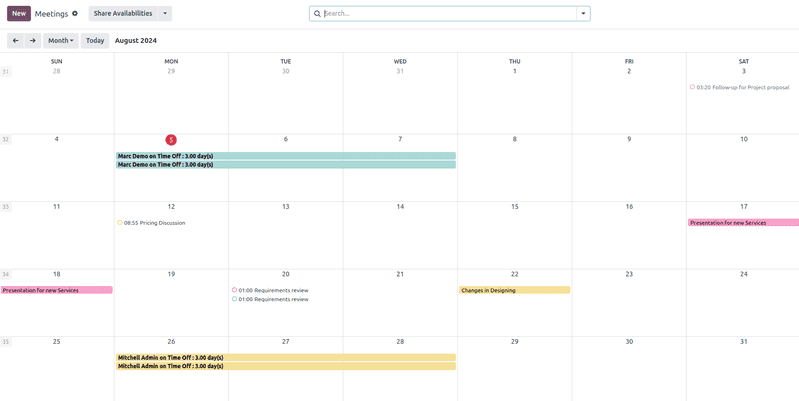
Task: Click the Share Availabilities button
Action: coord(123,14)
